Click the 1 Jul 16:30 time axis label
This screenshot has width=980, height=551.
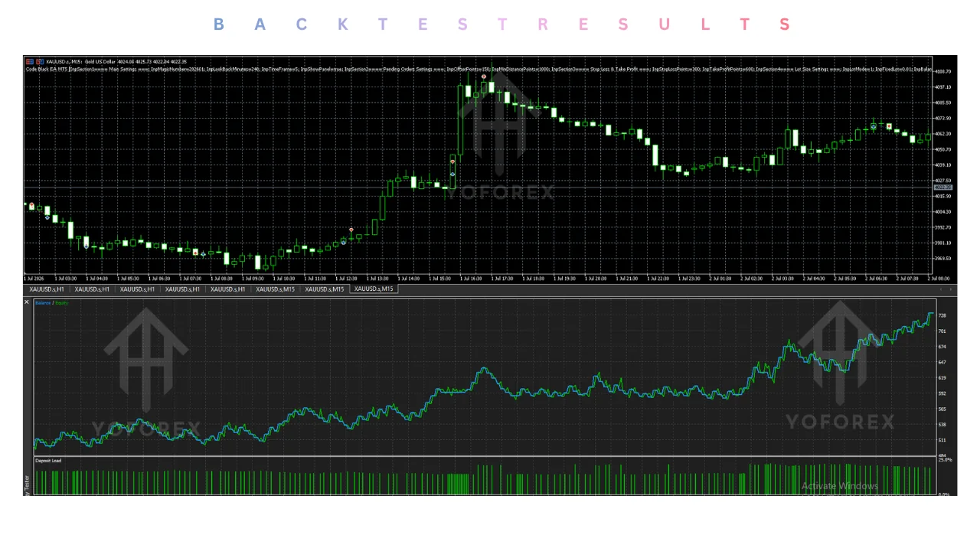click(471, 279)
